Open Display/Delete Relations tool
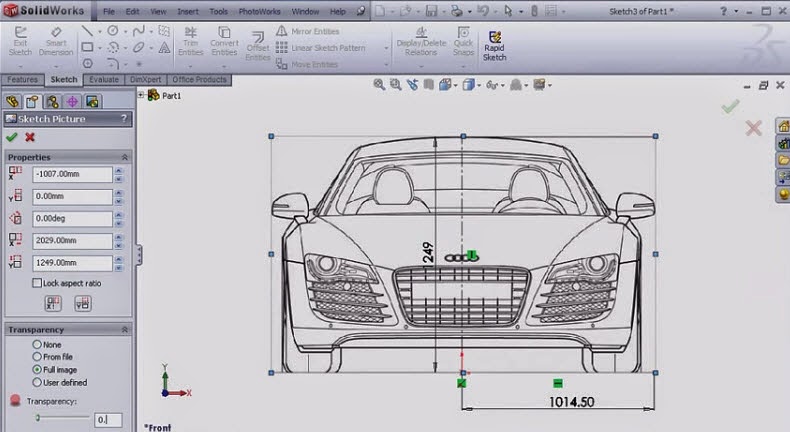The height and width of the screenshot is (432, 790). (x=421, y=41)
